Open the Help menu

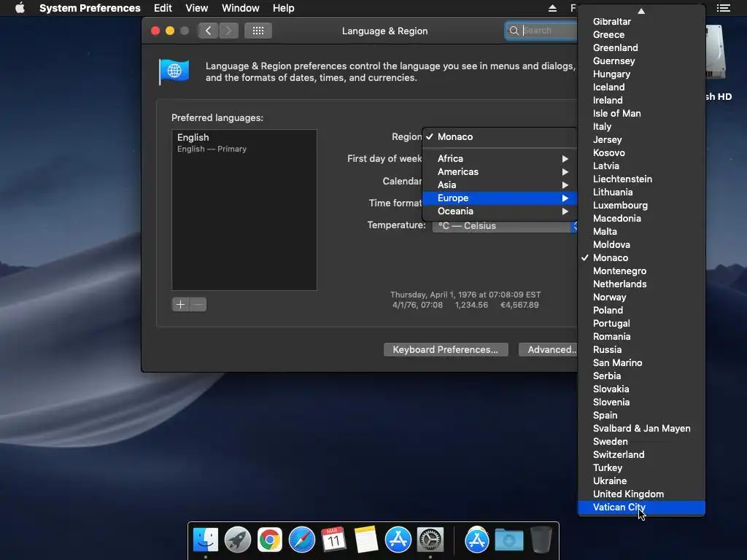tap(284, 8)
